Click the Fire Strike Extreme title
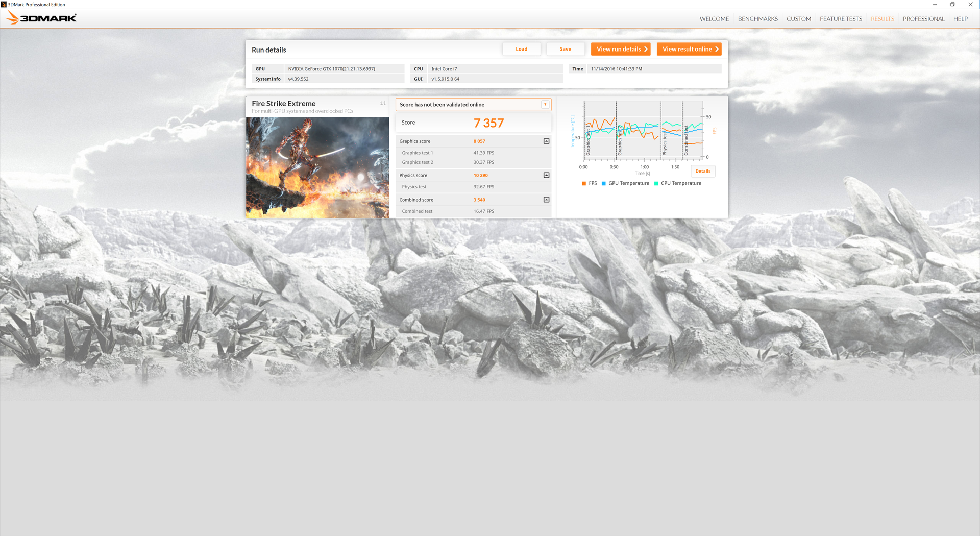The width and height of the screenshot is (980, 536). 283,104
